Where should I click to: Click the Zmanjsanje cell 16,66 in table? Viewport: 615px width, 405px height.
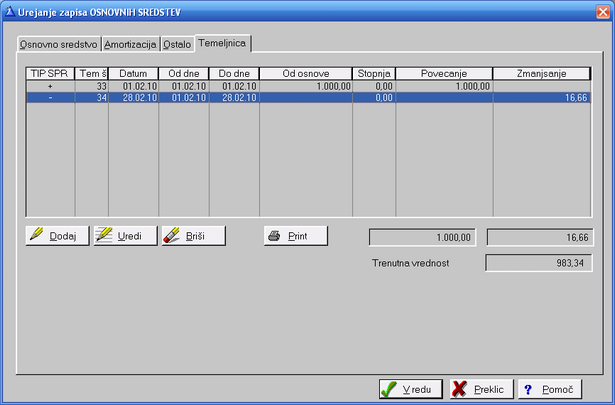(x=542, y=98)
